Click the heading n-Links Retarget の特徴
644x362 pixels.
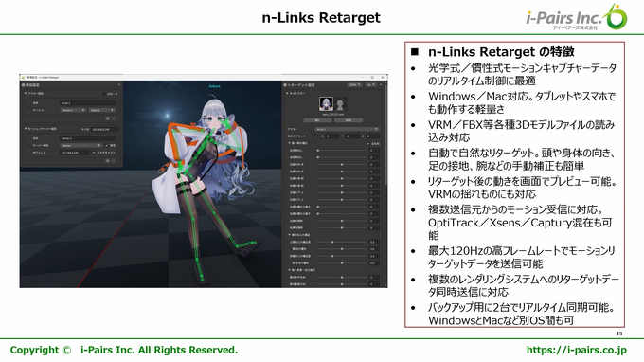501,52
